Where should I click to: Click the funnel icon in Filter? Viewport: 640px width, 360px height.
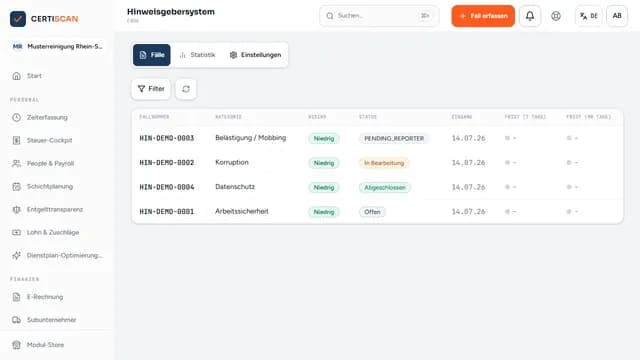tap(141, 89)
